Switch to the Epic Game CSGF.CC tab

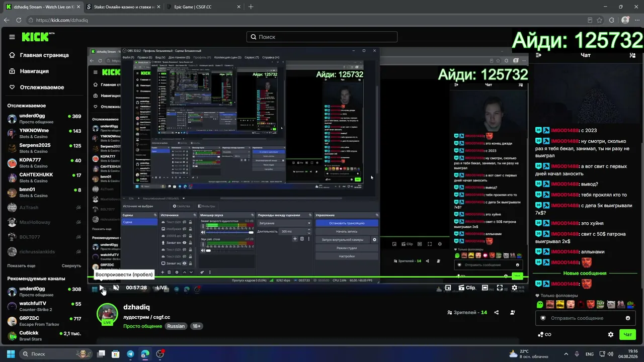pos(203,7)
